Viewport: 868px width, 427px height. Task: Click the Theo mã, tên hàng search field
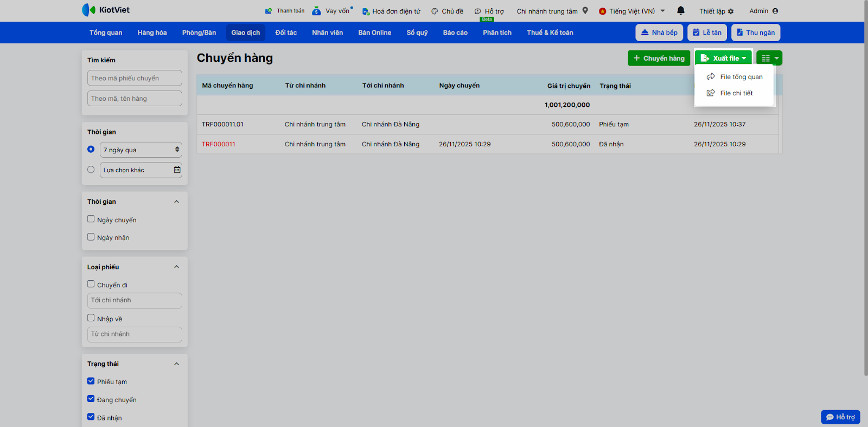[x=135, y=99]
